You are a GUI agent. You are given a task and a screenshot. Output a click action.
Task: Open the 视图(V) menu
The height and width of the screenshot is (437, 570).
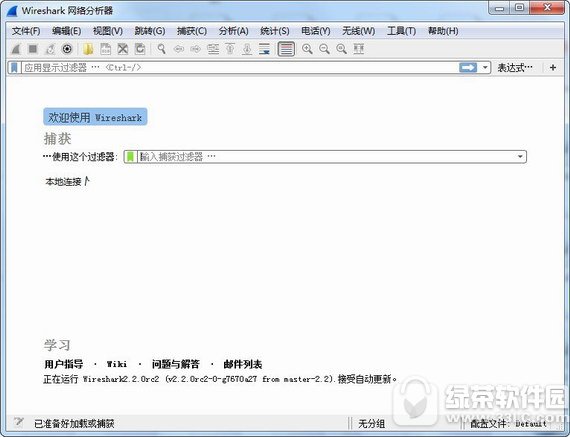(108, 31)
